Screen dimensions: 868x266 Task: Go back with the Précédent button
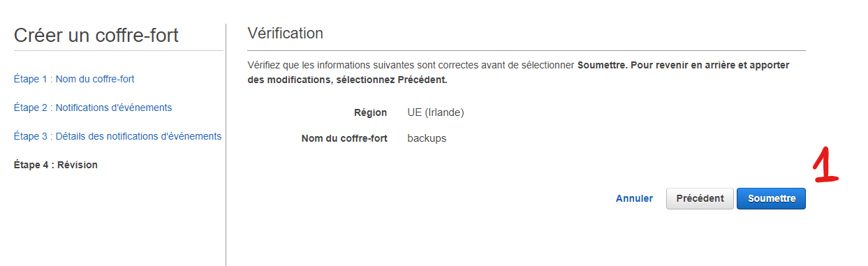[700, 198]
